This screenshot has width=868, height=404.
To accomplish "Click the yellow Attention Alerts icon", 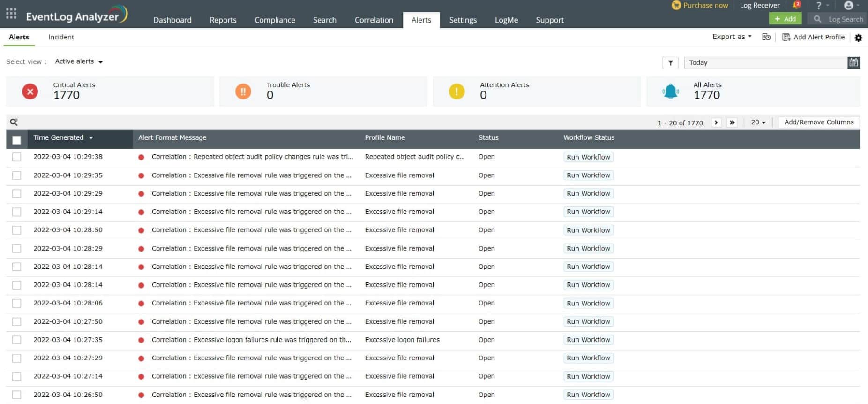I will click(456, 91).
